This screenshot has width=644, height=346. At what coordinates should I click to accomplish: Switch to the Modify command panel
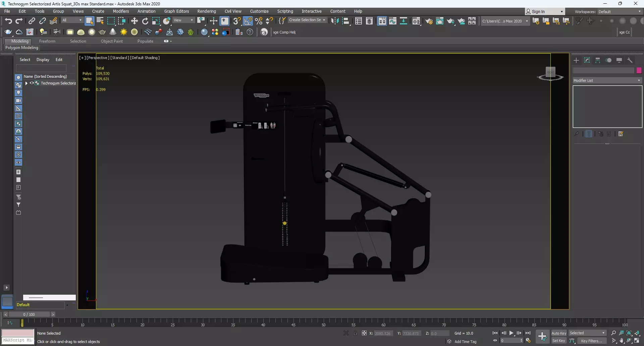(x=587, y=60)
